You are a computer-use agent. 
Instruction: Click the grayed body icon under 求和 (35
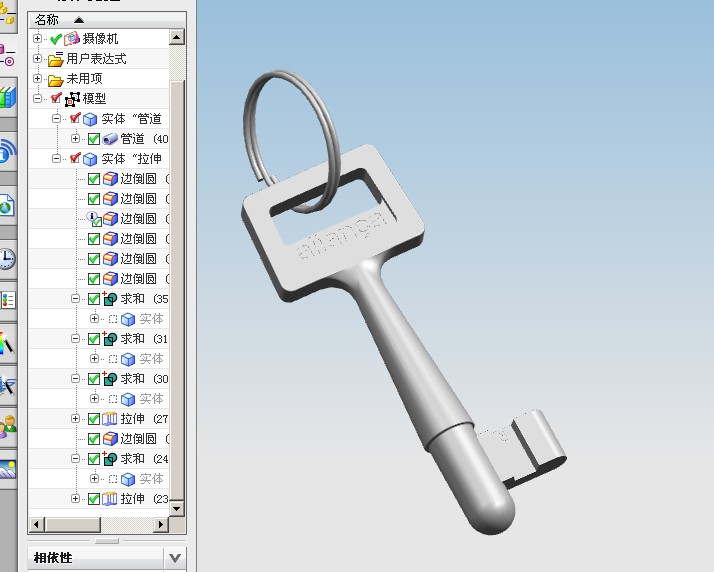coord(128,319)
